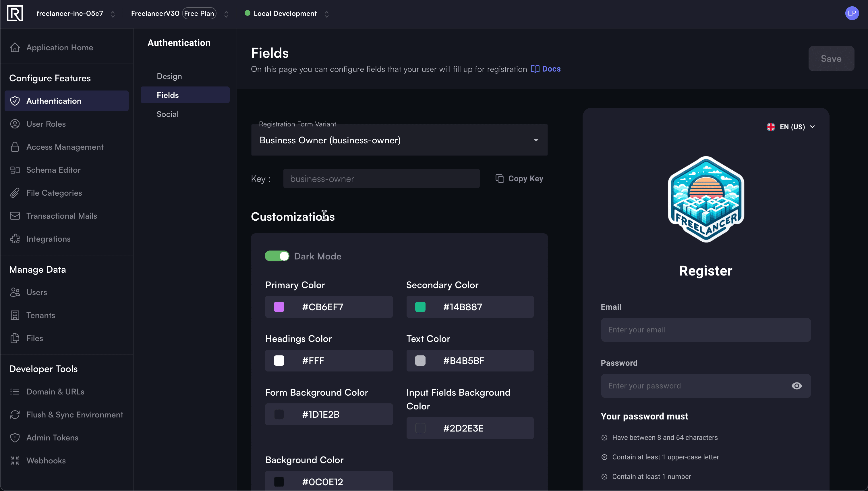
Task: Switch to the Design tab
Action: 169,76
